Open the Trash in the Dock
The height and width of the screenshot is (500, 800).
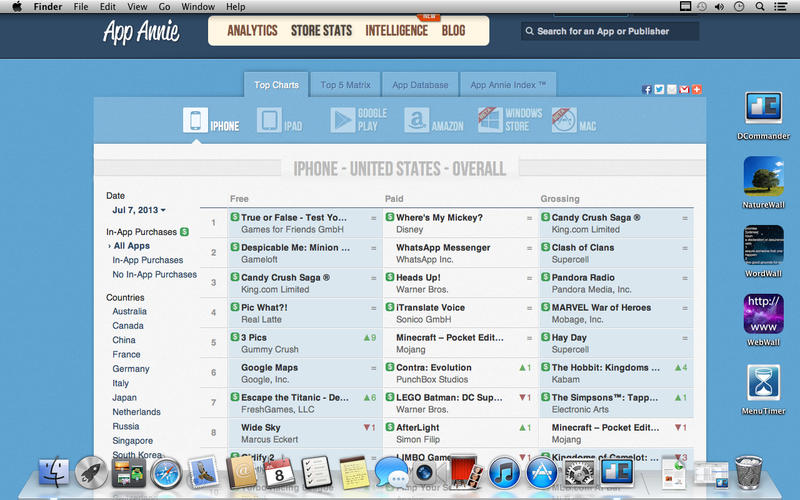748,473
